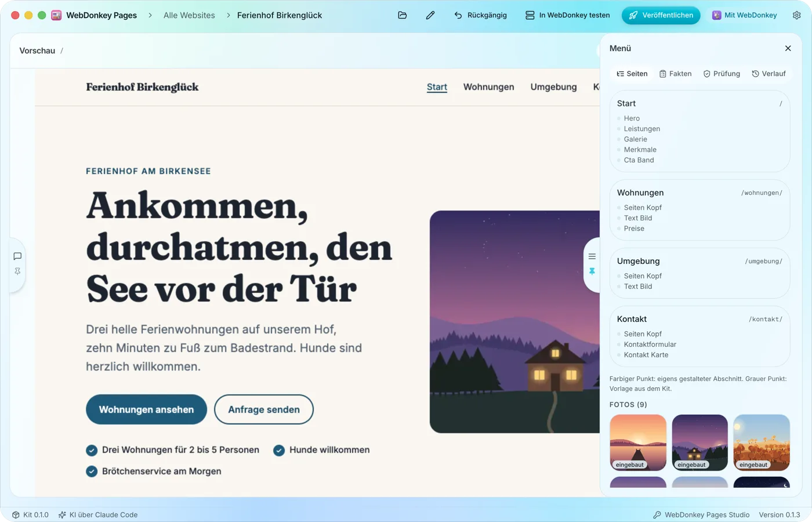Screen dimensions: 812x522
Task: Open settings with the gear icon
Action: (x=797, y=15)
